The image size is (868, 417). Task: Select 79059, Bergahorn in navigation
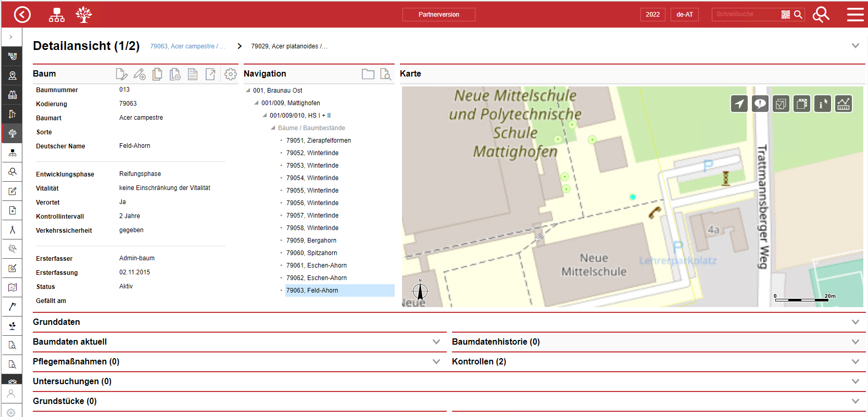[311, 241]
